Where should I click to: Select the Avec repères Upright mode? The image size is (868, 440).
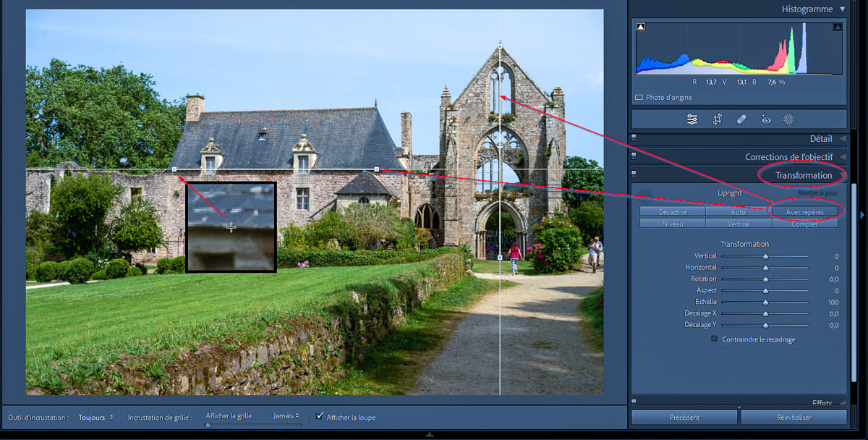804,212
